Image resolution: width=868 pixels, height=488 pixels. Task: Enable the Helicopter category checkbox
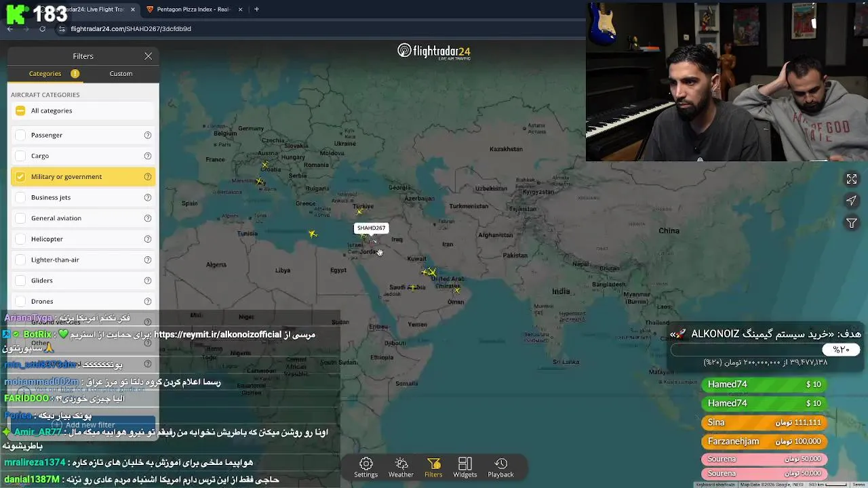pos(20,239)
